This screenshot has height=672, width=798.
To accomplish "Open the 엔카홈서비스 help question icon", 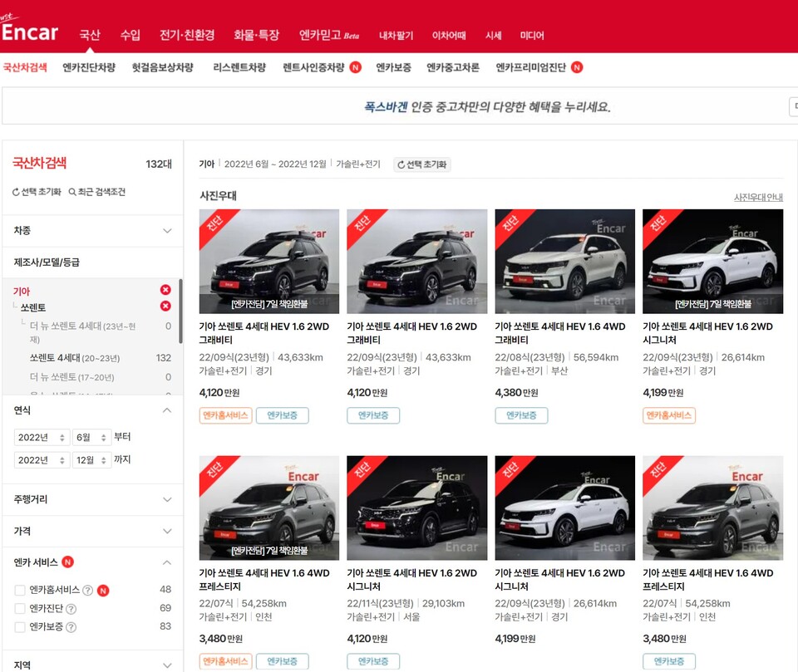I will (87, 591).
